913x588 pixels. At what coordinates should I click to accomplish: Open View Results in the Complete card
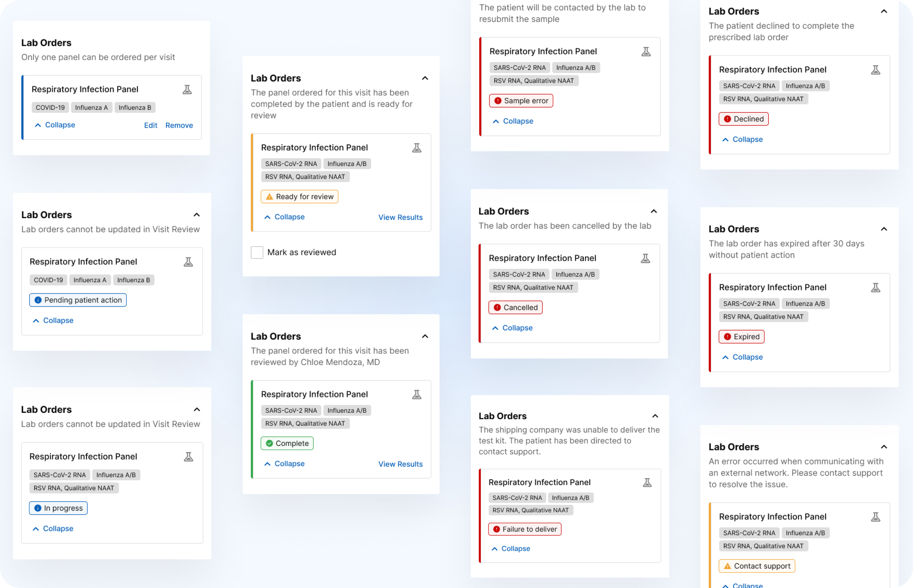coord(400,464)
